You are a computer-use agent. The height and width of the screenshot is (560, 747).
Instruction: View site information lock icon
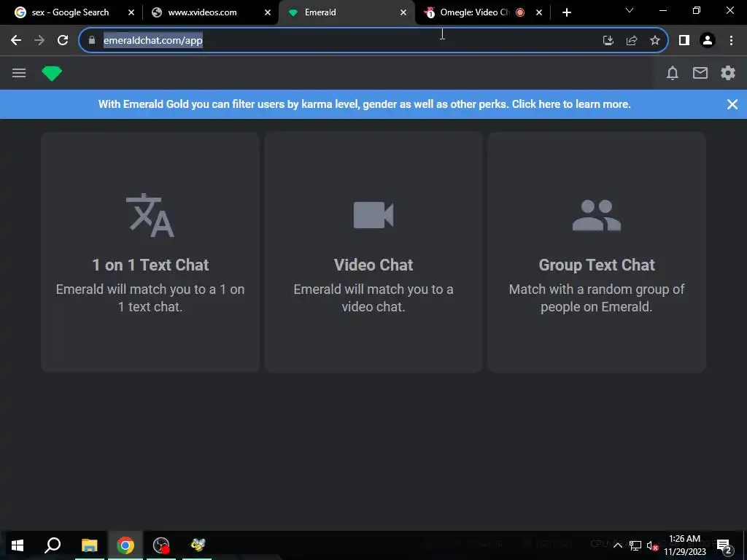(92, 40)
